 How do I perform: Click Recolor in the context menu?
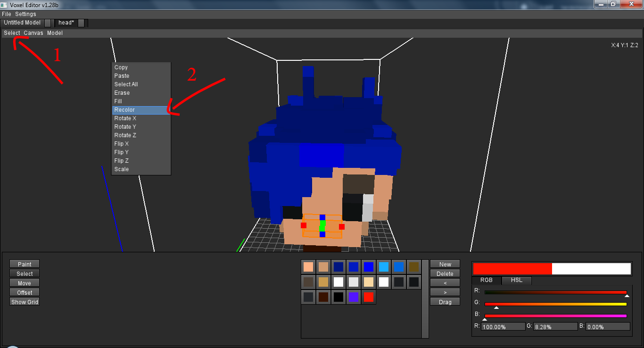[141, 110]
